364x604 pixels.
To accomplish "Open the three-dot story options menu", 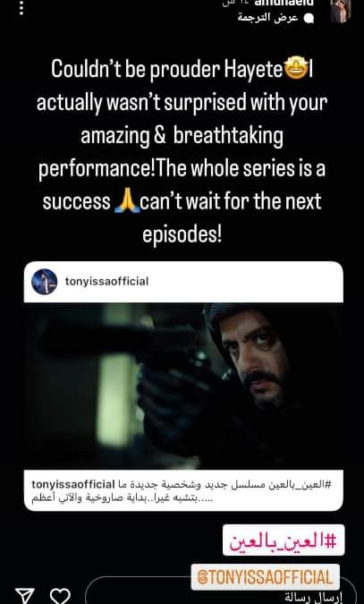I will [21, 7].
